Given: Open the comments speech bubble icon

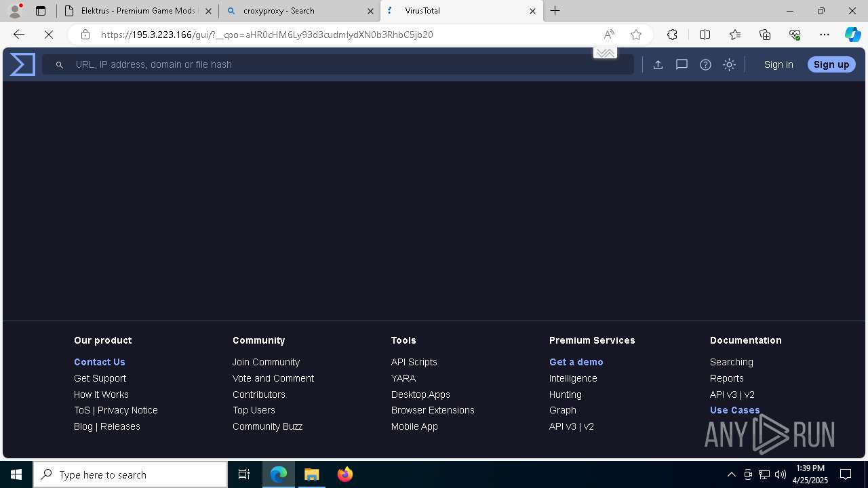Looking at the screenshot, I should click(x=682, y=64).
